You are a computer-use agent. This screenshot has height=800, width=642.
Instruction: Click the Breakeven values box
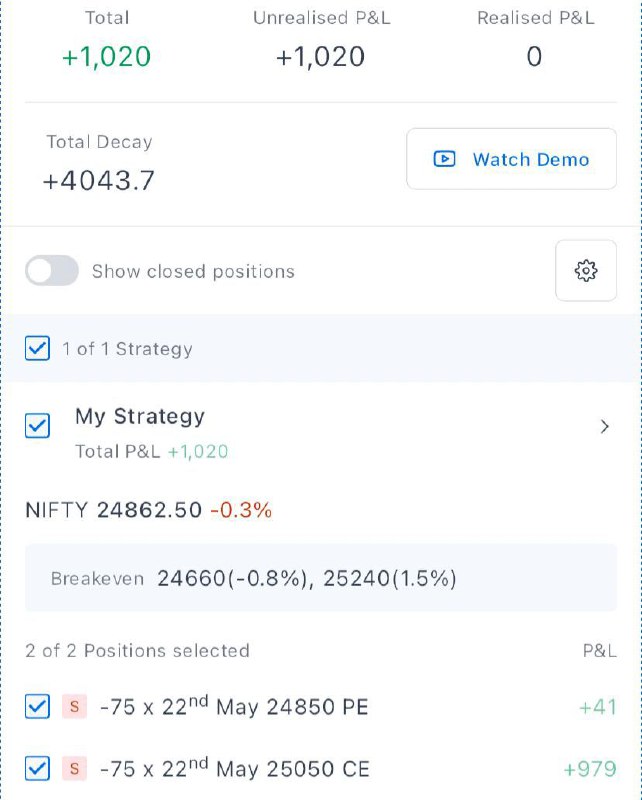point(320,578)
